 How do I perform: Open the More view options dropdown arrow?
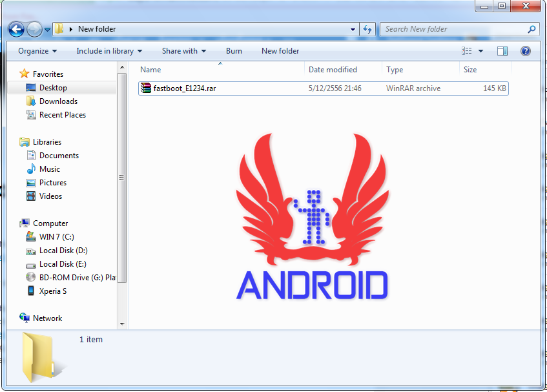click(480, 51)
